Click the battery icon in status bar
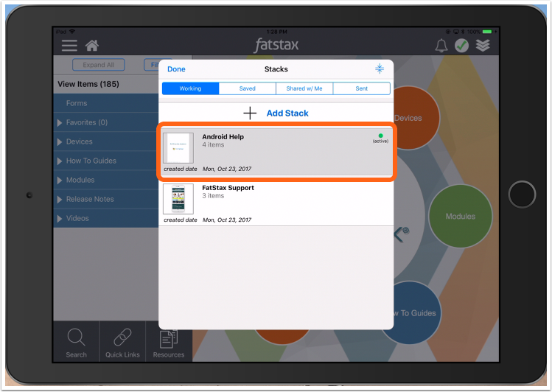Screen dimensions: 552x392 [x=487, y=32]
